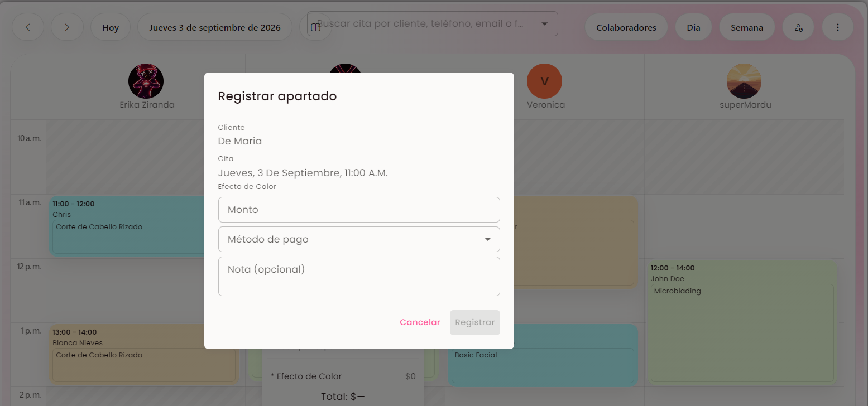Click the appointment date Jueves, 3 De Septiembre, 11:00 A.M.
The height and width of the screenshot is (406, 868).
pos(303,173)
